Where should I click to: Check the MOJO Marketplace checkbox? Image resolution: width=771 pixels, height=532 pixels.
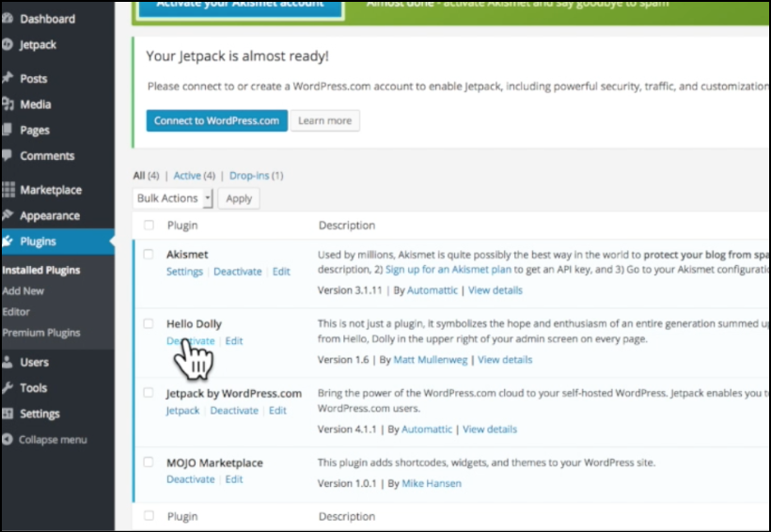click(x=149, y=462)
